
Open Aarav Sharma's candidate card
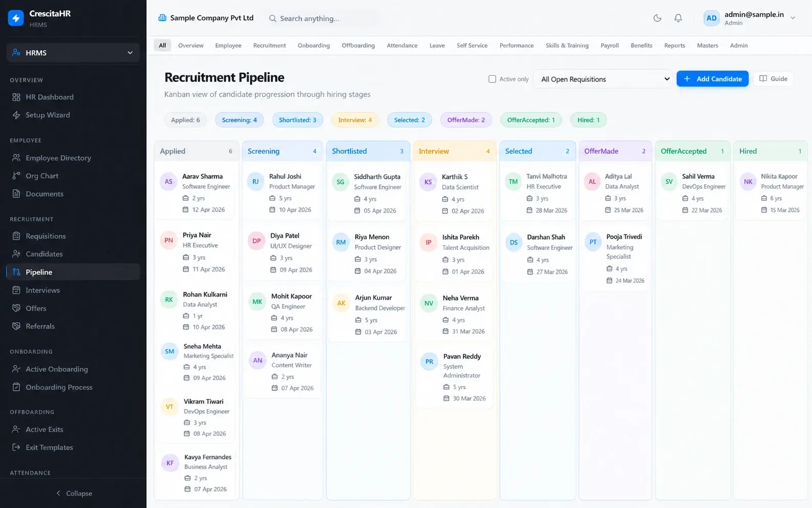[197, 193]
